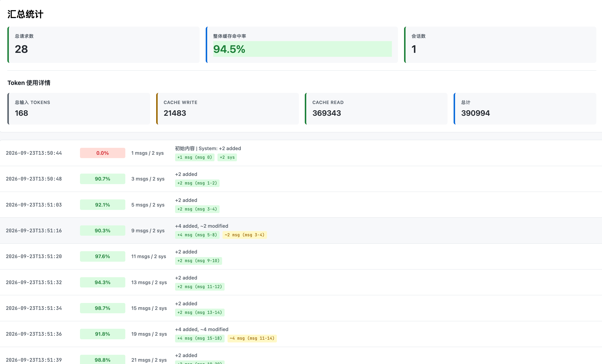Click the 92.1% hit rate badge
Screen dimensions: 602x364
coord(102,205)
